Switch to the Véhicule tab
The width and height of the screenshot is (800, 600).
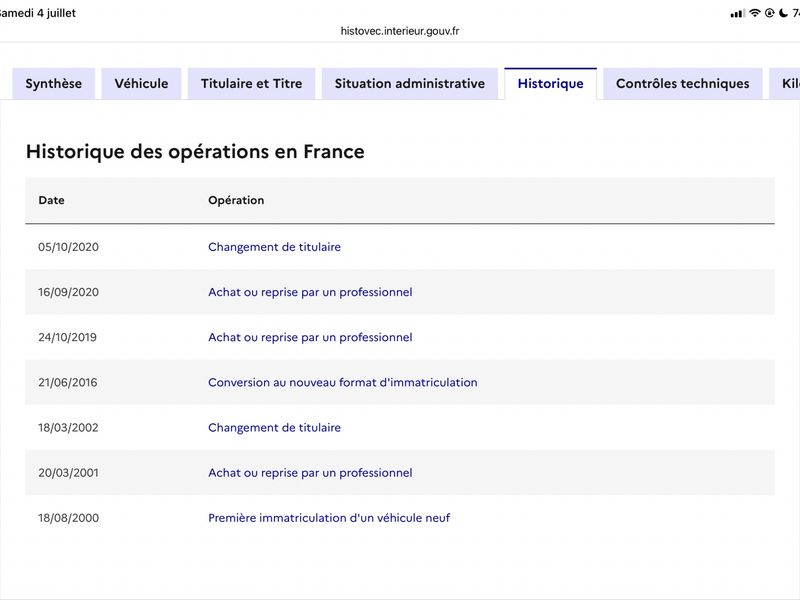point(141,84)
